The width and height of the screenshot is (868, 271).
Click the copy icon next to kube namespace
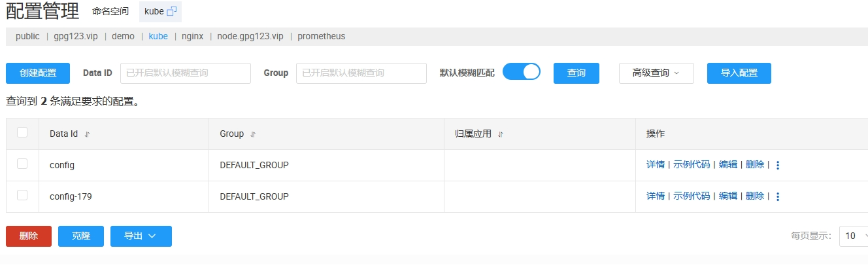click(172, 11)
